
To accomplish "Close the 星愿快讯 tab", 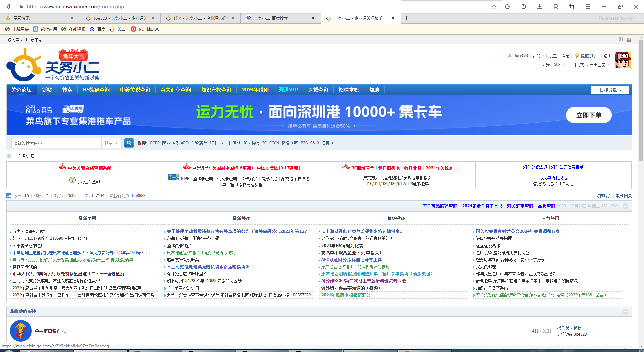I will (72, 18).
